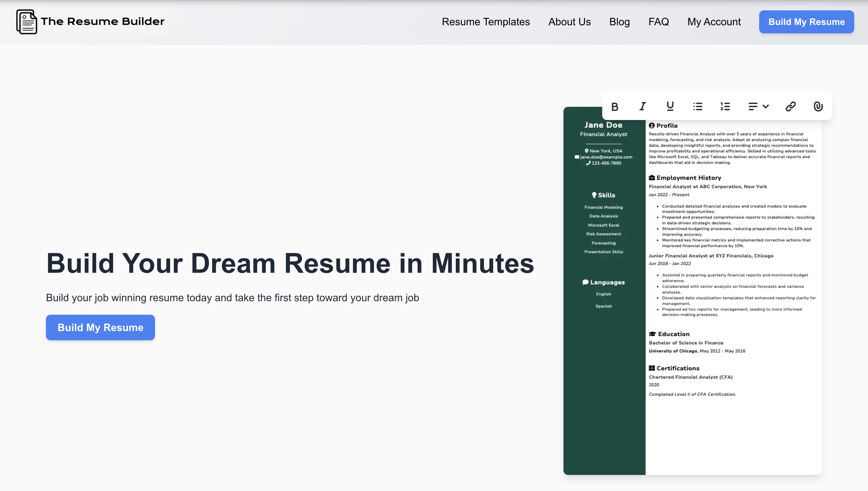
Task: Click the jane.doe@example.com email address
Action: click(606, 157)
